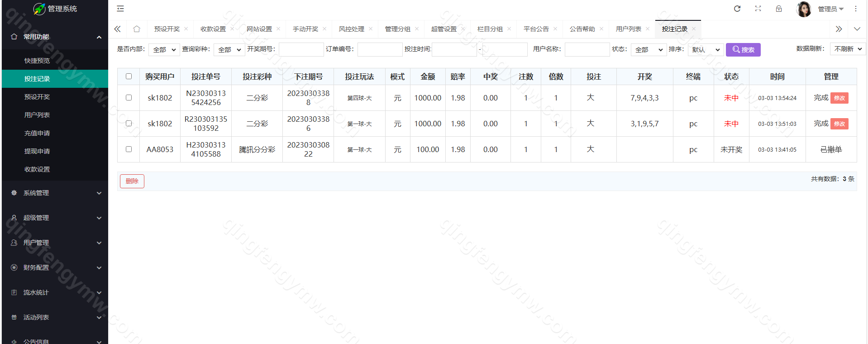Expand the 系统管理 sidebar menu

pos(54,193)
